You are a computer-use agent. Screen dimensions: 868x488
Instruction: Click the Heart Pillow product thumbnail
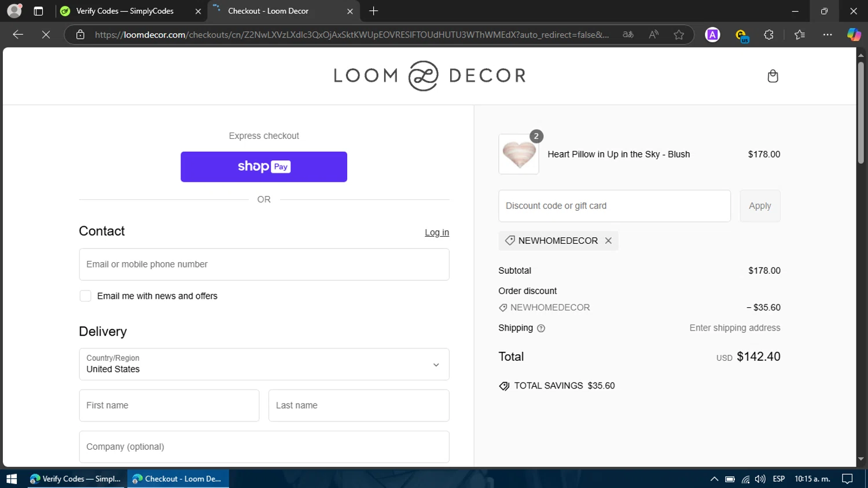pyautogui.click(x=518, y=154)
